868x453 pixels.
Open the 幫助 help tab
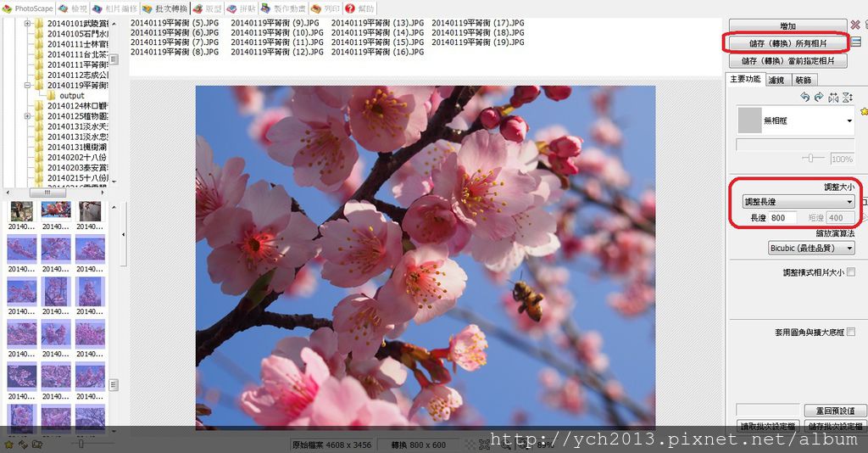click(x=359, y=8)
